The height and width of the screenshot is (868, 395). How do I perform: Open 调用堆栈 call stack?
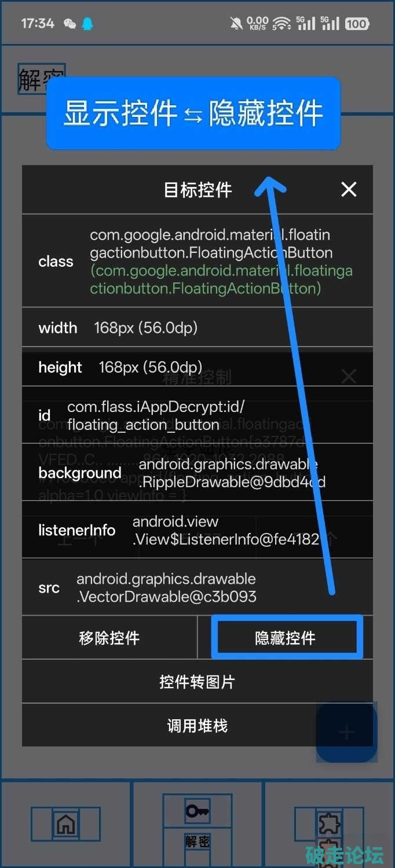pyautogui.click(x=197, y=726)
